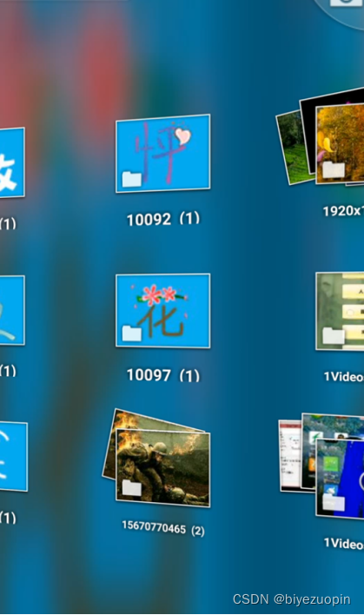The width and height of the screenshot is (364, 615).
Task: Select the 1Video label under stacked screenshots
Action: point(344,543)
